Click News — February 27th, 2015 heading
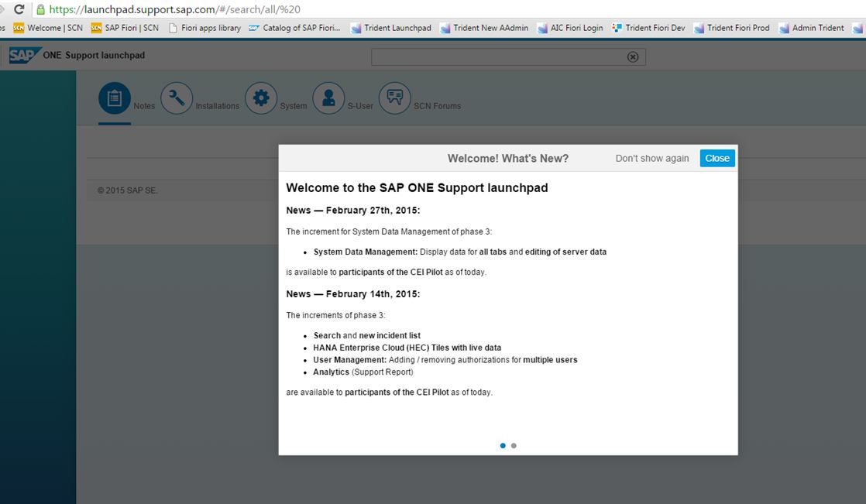866x504 pixels. point(353,211)
